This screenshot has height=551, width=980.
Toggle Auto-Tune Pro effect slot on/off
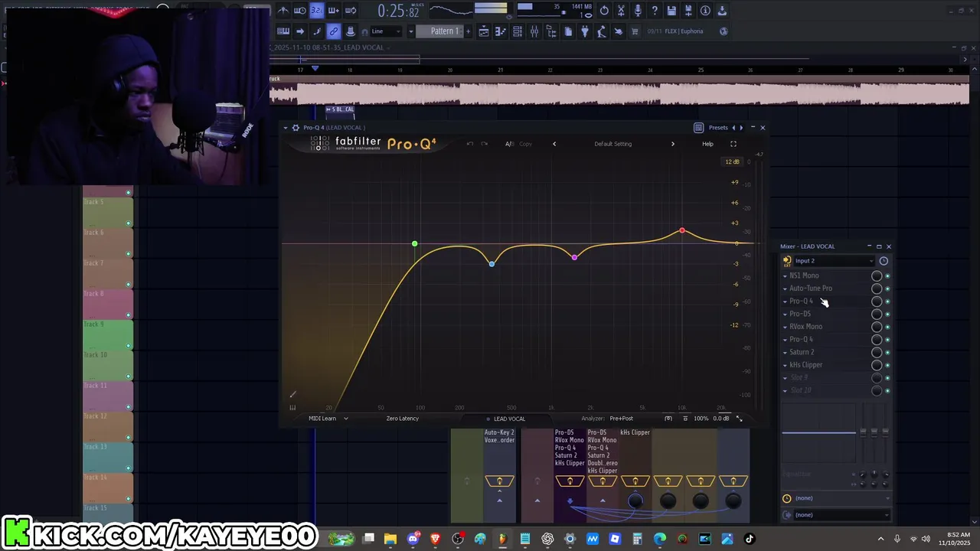point(887,289)
